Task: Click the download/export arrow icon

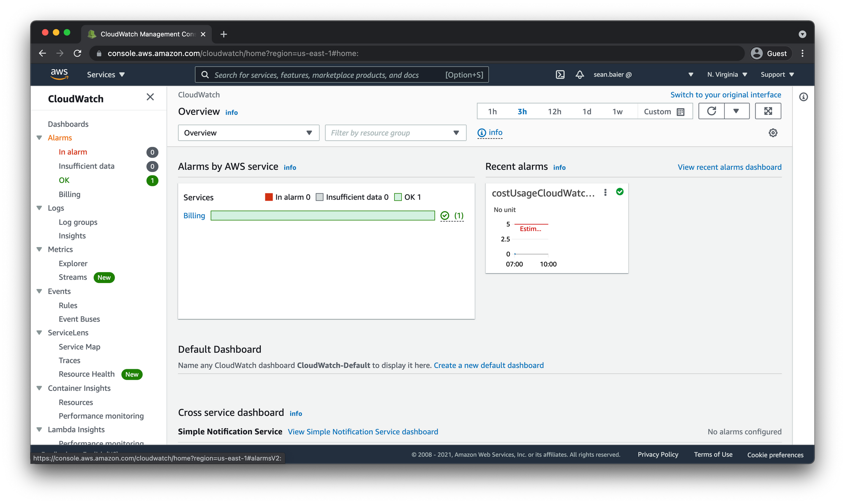Action: tap(736, 111)
